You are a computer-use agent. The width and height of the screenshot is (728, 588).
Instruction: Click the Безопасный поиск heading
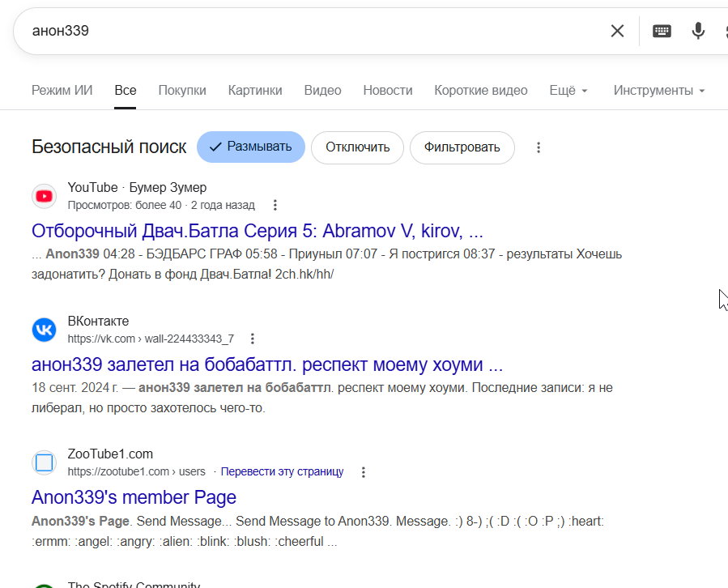pyautogui.click(x=109, y=147)
